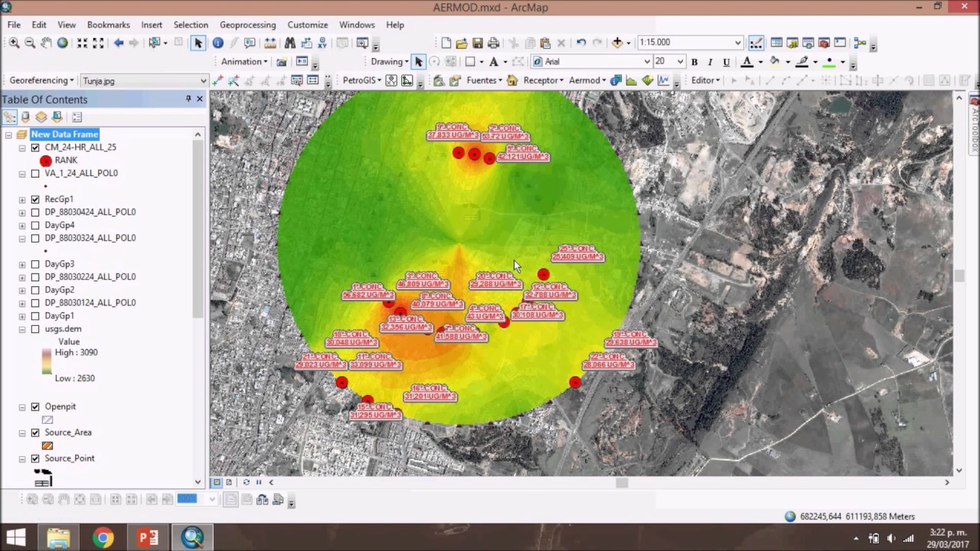Pick the font color swatch
This screenshot has width=980, height=551.
tap(748, 61)
